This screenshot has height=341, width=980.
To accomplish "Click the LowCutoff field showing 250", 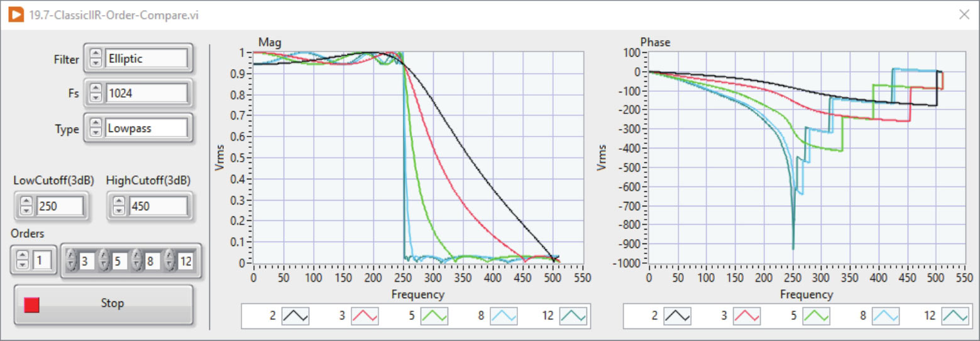I will tap(59, 206).
